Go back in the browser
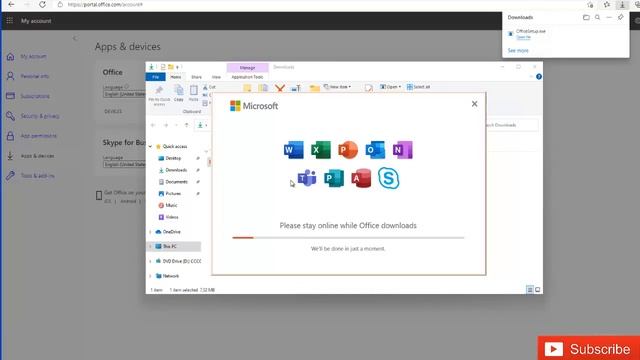 [x=11, y=4]
